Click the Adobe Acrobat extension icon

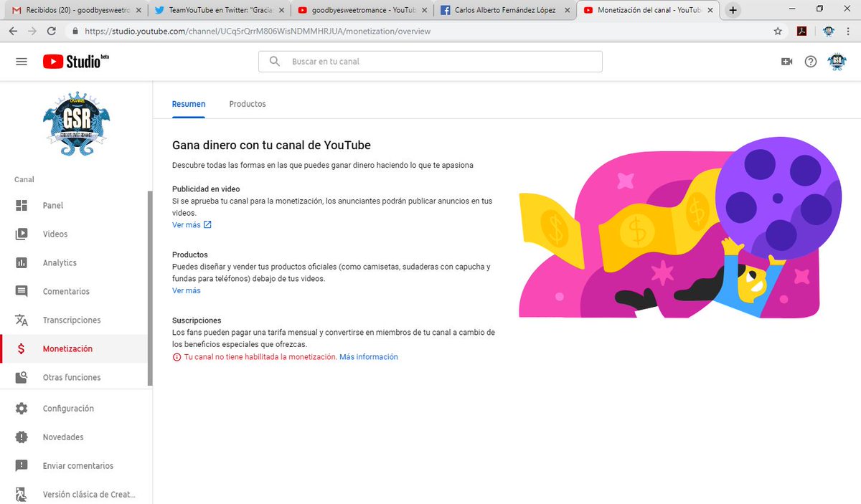[x=803, y=32]
